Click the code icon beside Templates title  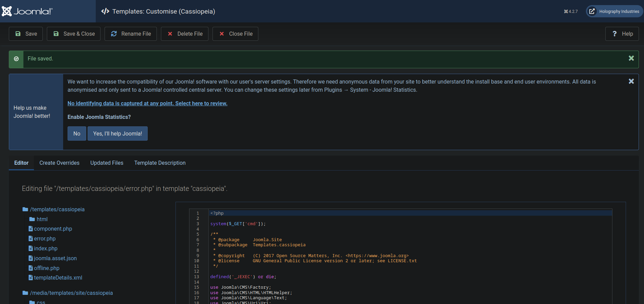[x=105, y=11]
